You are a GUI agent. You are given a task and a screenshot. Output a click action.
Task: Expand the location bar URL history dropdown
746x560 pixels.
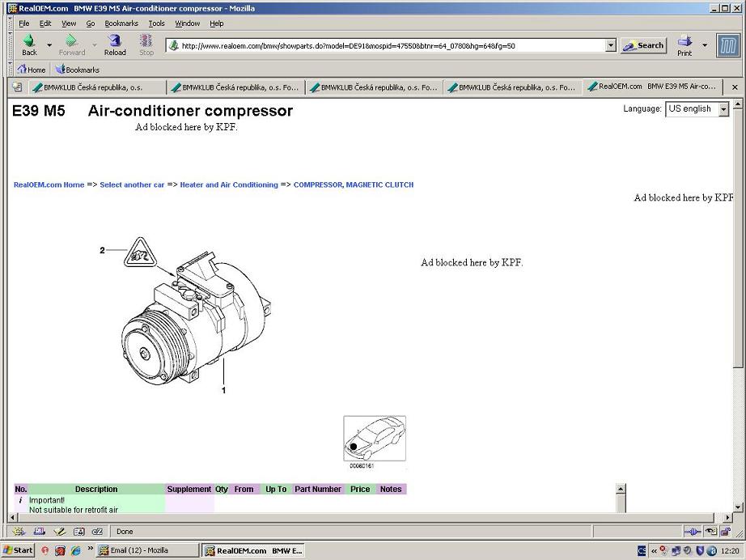pos(611,45)
